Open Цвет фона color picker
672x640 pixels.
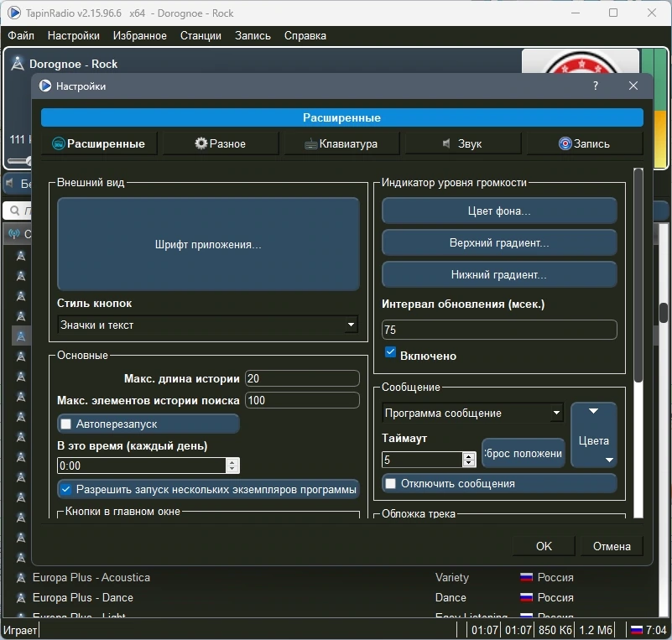499,211
